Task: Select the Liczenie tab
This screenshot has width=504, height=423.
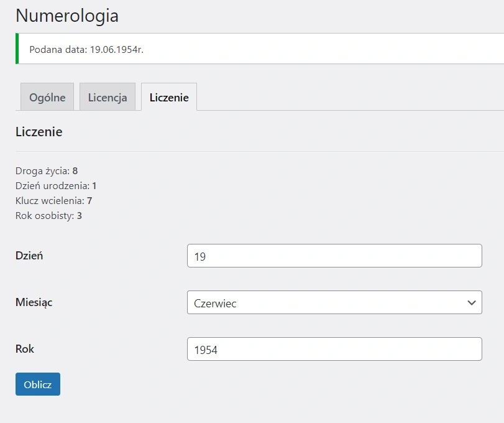Action: click(169, 98)
